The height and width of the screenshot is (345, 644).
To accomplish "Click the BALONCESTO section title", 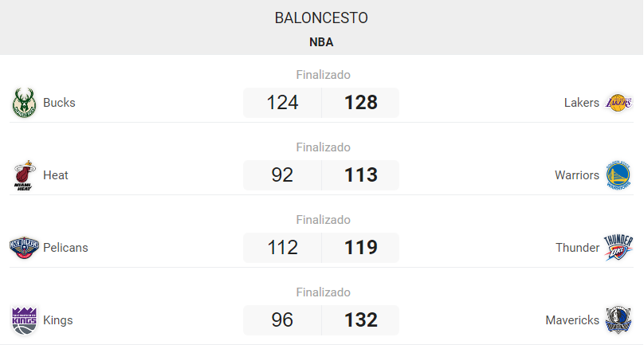I will 321,18.
